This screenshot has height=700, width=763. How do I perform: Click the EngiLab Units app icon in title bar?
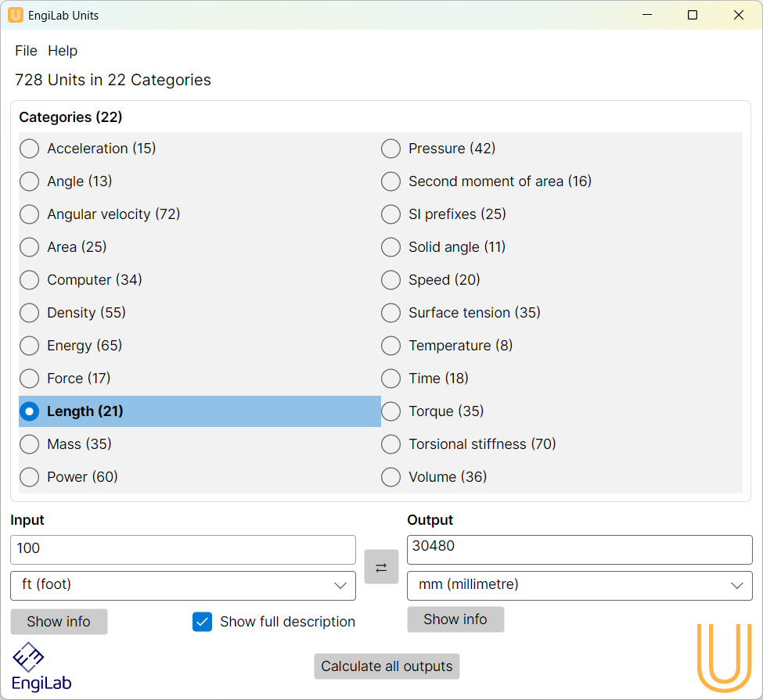click(16, 15)
